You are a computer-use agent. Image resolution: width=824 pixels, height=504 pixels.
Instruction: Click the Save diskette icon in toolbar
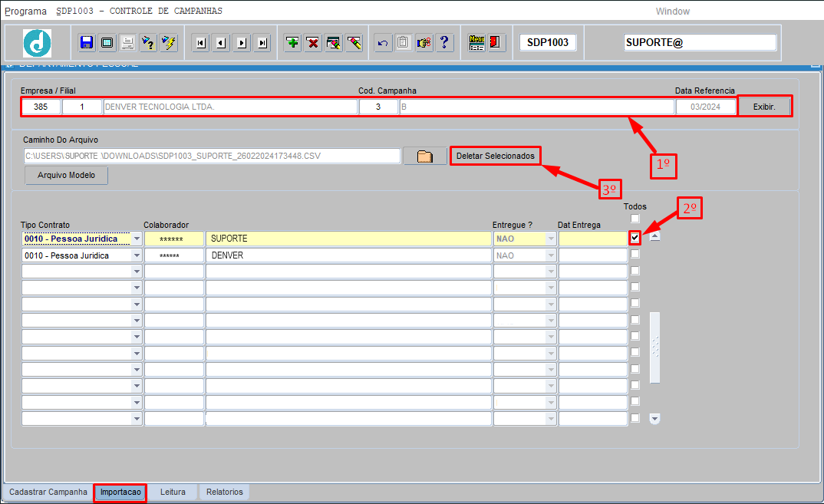click(87, 42)
